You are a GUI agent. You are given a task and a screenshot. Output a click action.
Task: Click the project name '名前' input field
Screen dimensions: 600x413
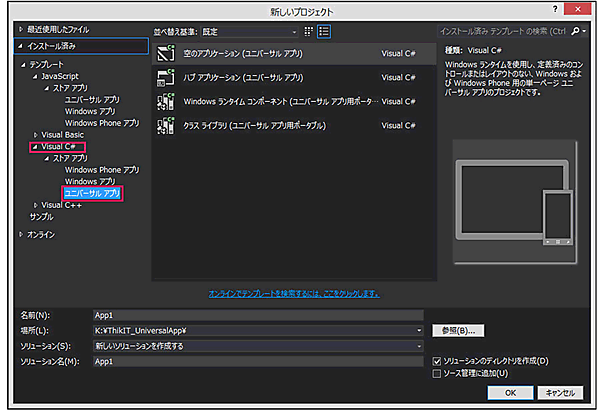pyautogui.click(x=258, y=315)
